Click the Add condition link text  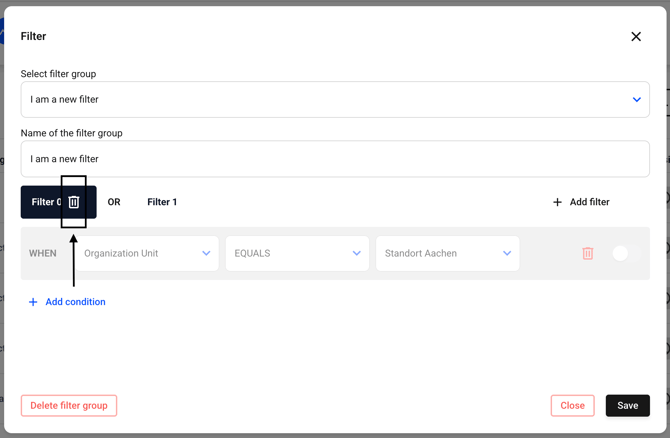click(x=75, y=302)
